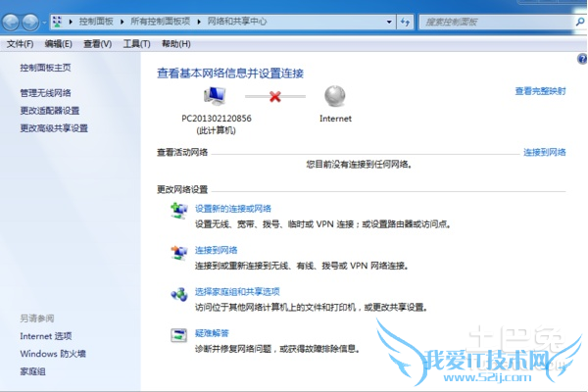Screen dimensions: 588x392
Task: Click the icon beside 连接到网络 option
Action: point(179,252)
